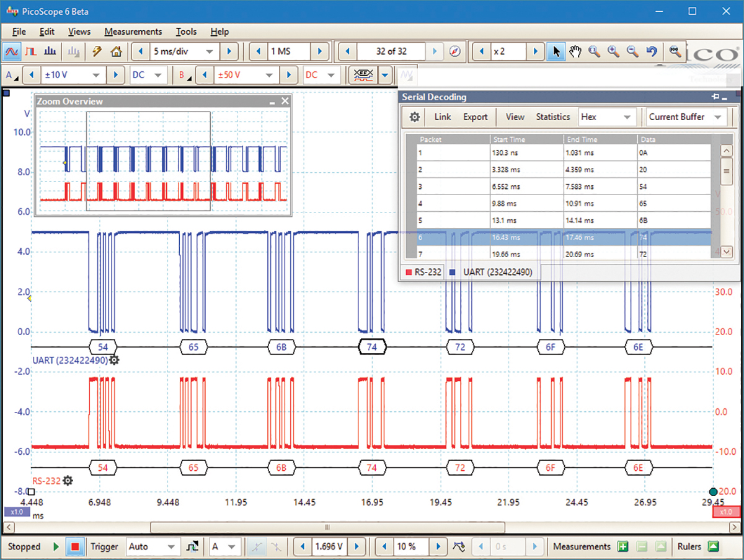
Task: Click the home startup settings icon
Action: coord(115,51)
